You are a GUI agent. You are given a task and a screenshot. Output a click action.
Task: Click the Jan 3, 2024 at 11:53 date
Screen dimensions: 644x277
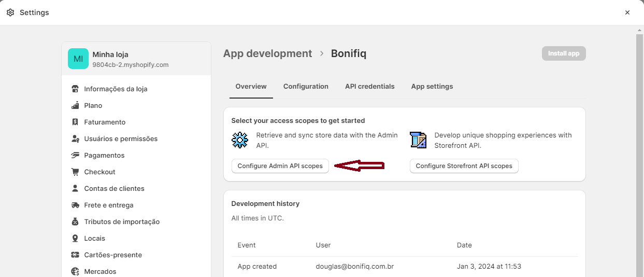(489, 266)
